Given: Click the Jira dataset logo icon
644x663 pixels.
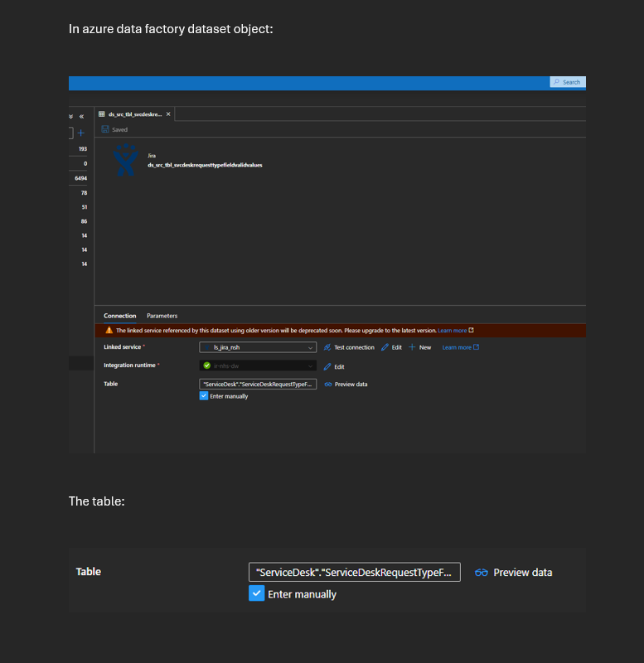Looking at the screenshot, I should pyautogui.click(x=126, y=160).
